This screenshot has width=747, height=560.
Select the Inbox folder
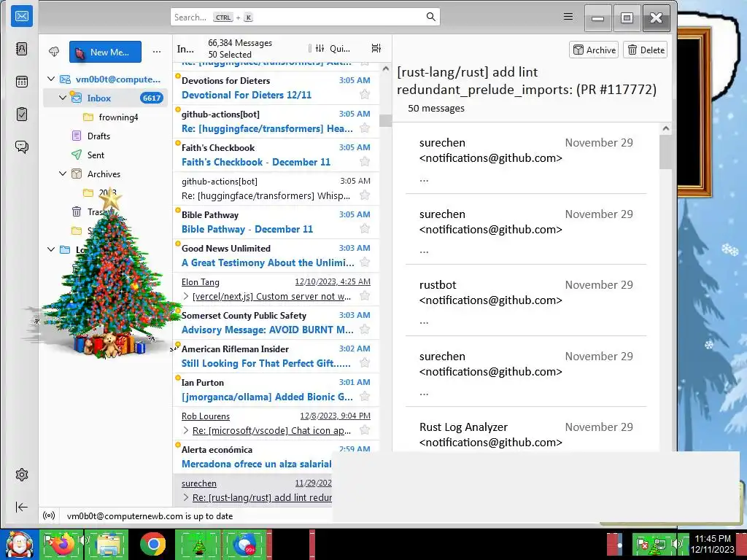(105, 98)
